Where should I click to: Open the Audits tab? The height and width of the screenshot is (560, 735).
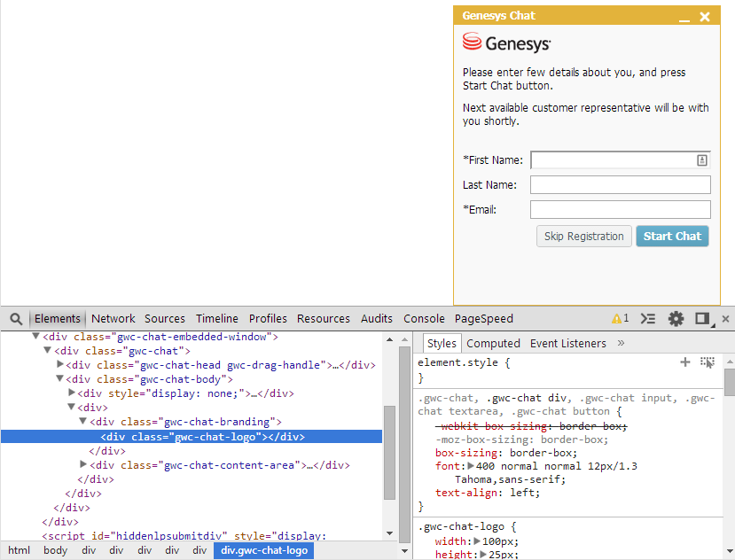[x=377, y=319]
